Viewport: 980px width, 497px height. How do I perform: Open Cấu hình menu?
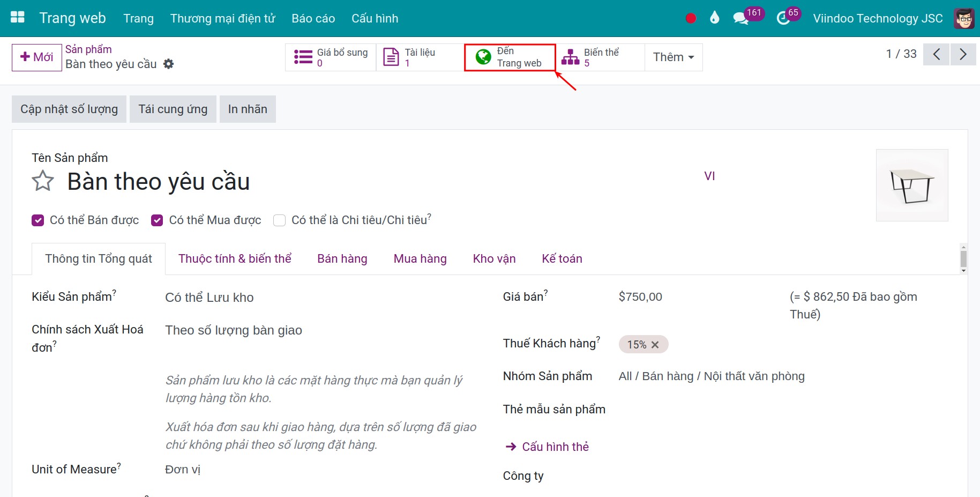(x=375, y=18)
